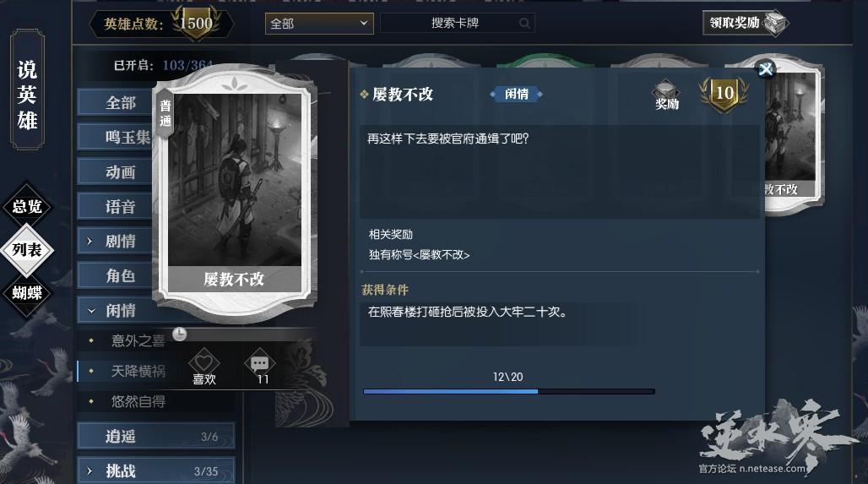
Task: Close the 屡教不改 detail panel
Action: [x=766, y=69]
